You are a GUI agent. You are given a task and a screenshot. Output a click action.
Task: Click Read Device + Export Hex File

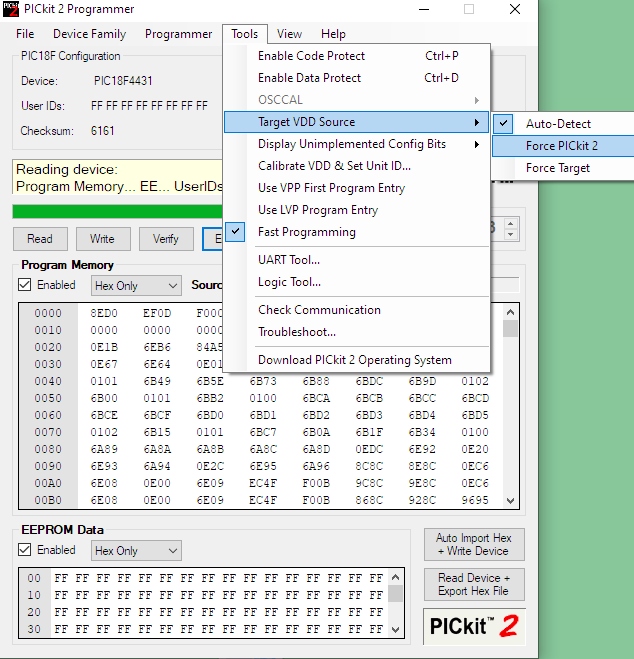pos(474,584)
